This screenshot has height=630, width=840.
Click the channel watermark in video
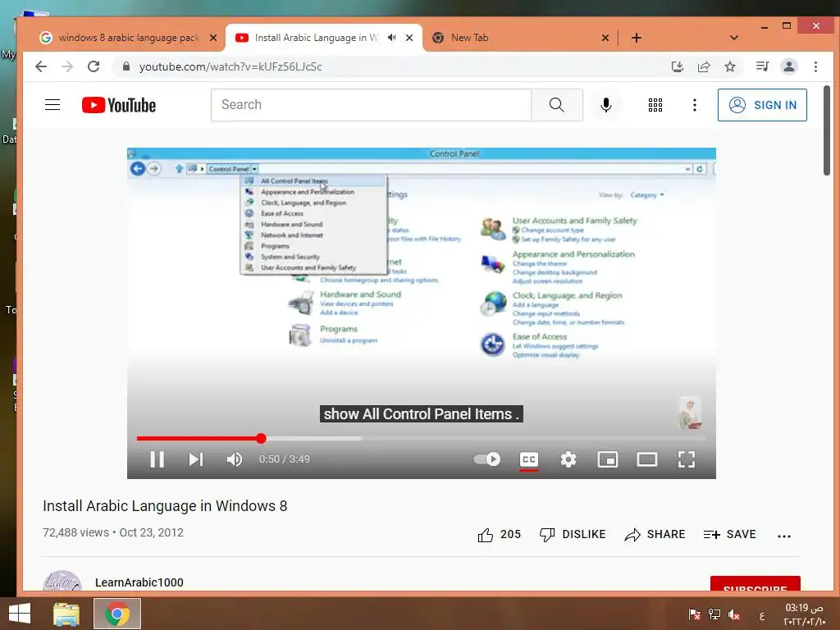coord(690,413)
